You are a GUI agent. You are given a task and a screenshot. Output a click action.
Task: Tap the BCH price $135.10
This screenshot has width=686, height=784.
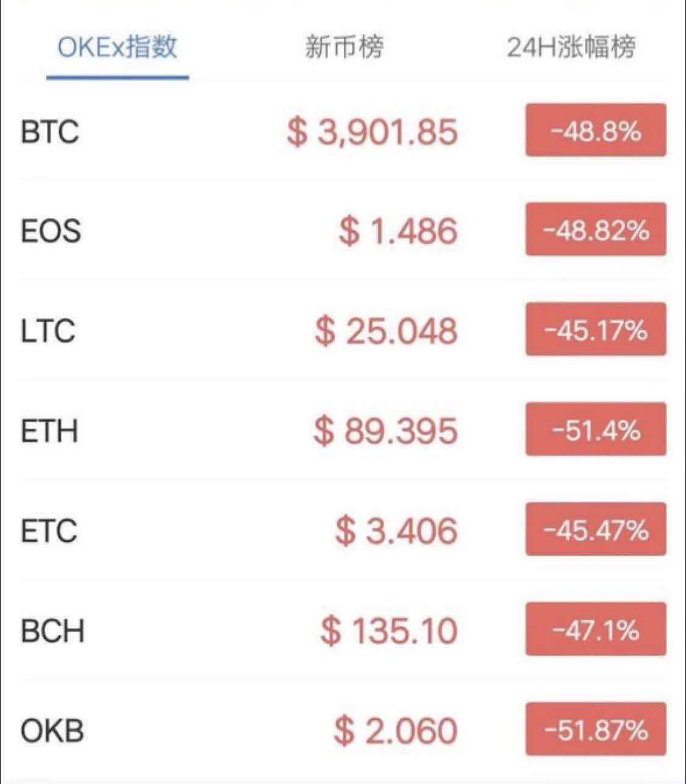(x=389, y=630)
